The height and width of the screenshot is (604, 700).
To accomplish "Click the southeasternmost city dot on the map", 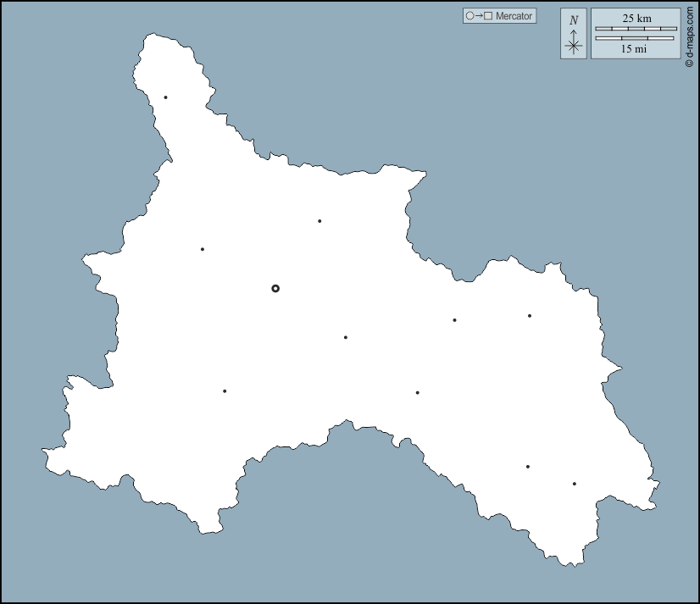I will coord(575,484).
